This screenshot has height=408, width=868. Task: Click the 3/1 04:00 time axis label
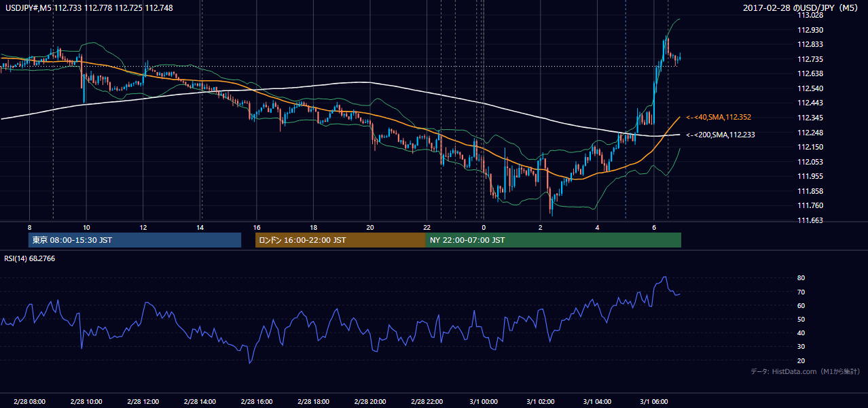coord(598,402)
